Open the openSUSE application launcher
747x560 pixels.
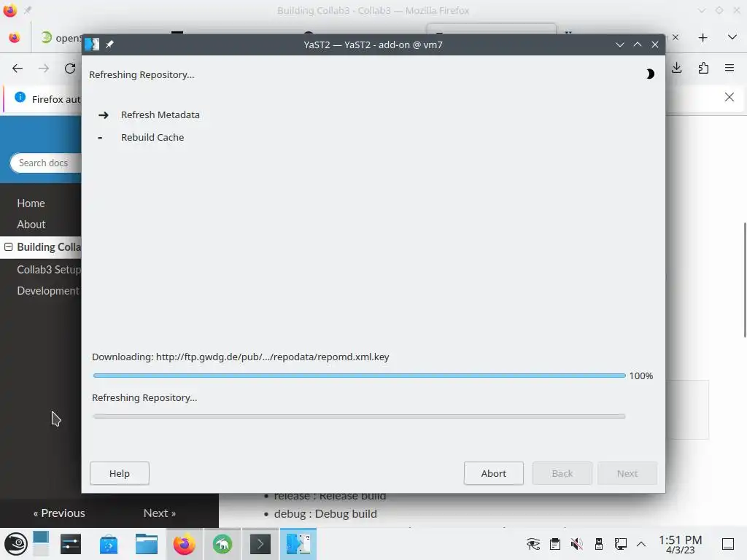(15, 544)
